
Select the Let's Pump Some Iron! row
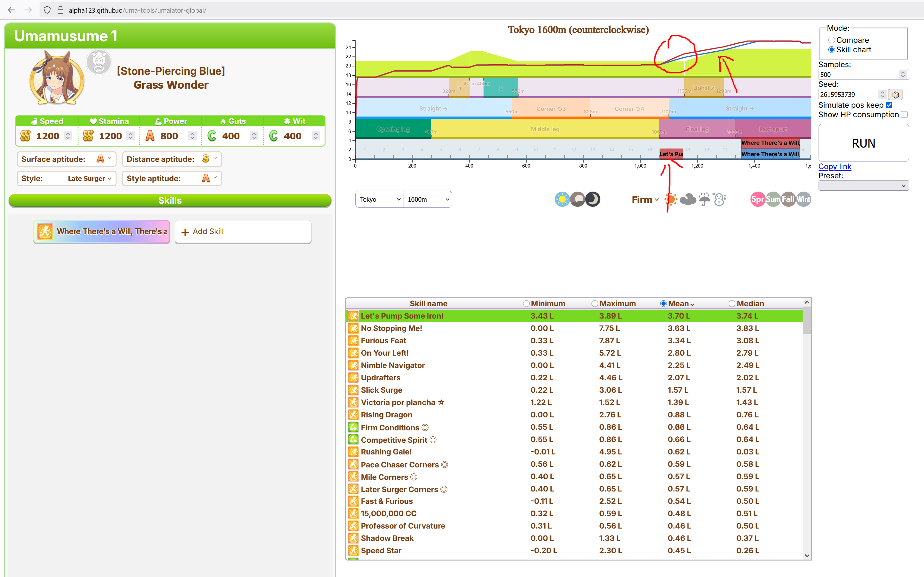click(x=574, y=316)
